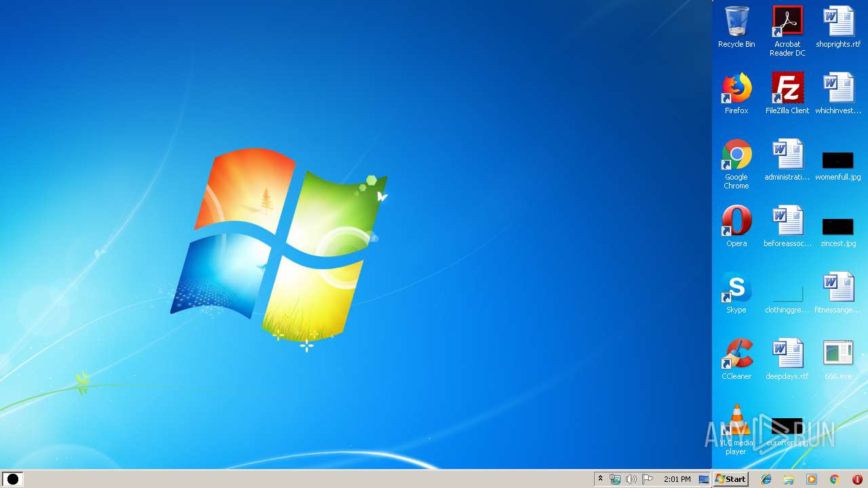Open Windows Explorer folder on taskbar
Screen dimensions: 868x488
(x=789, y=479)
